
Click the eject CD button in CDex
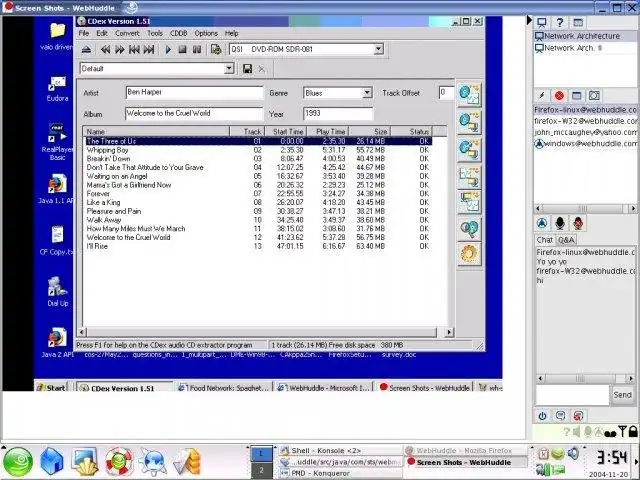86,50
